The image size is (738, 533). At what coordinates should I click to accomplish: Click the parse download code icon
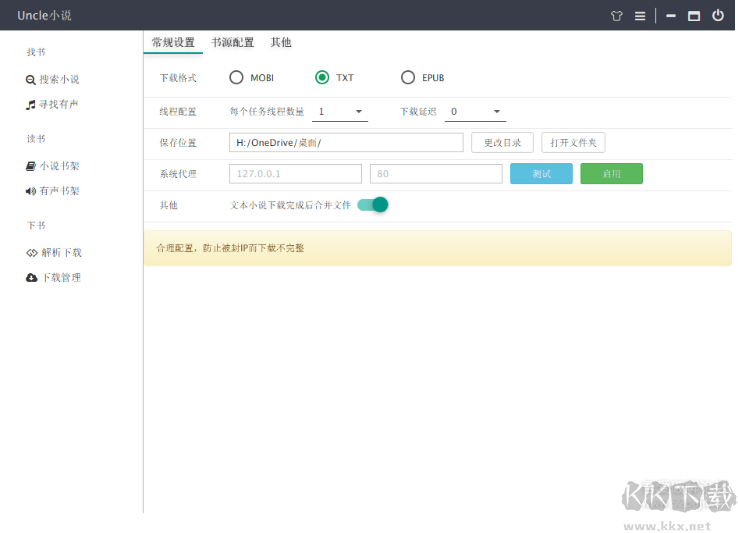pos(31,253)
